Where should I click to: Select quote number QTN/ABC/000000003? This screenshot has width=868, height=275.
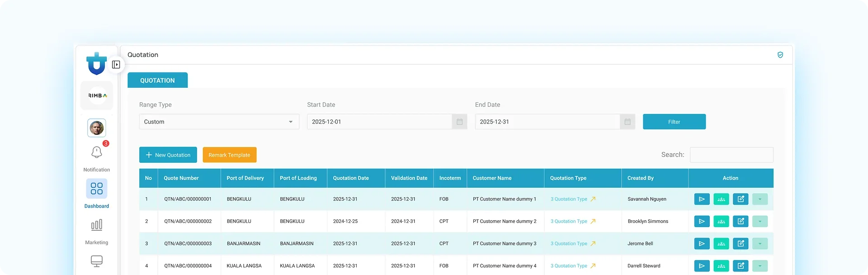point(188,243)
